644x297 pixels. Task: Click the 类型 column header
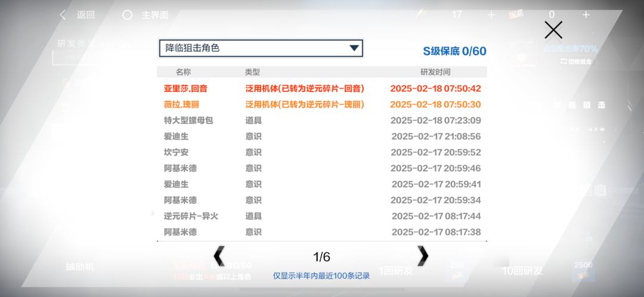point(252,72)
